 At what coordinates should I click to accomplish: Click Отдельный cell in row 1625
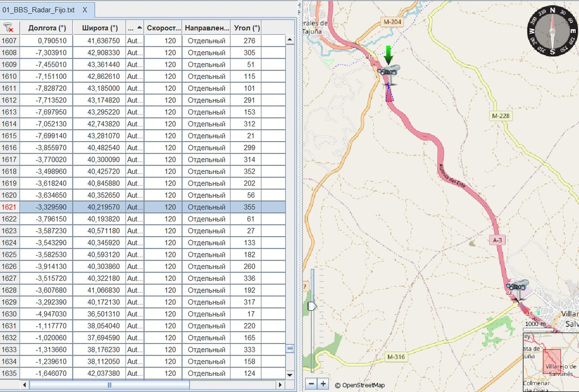(x=206, y=255)
